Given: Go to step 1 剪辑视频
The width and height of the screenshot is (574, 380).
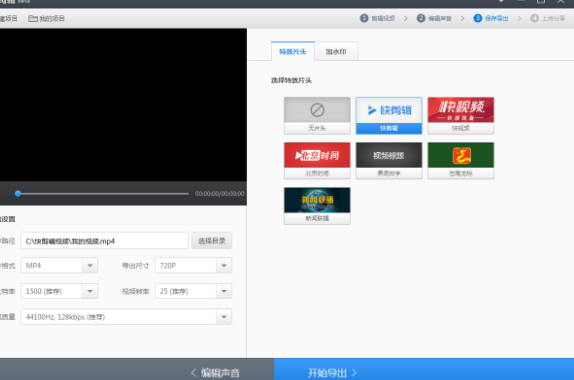Looking at the screenshot, I should 377,18.
